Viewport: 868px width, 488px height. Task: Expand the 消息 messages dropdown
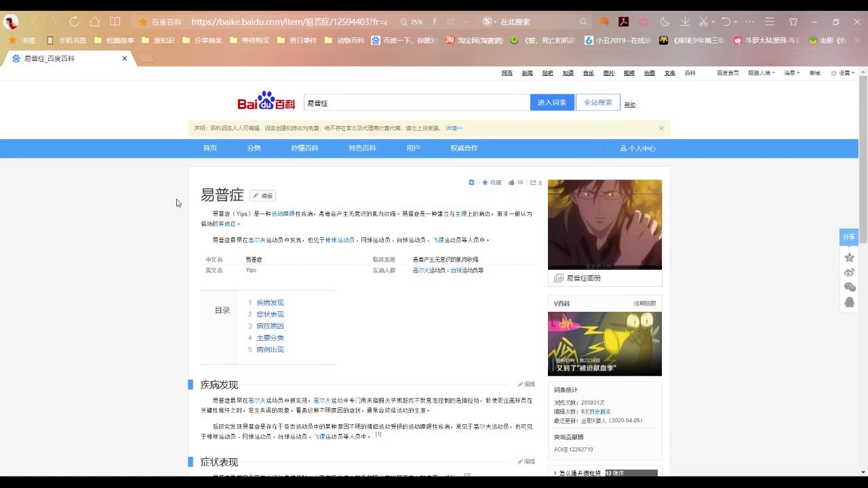point(791,73)
